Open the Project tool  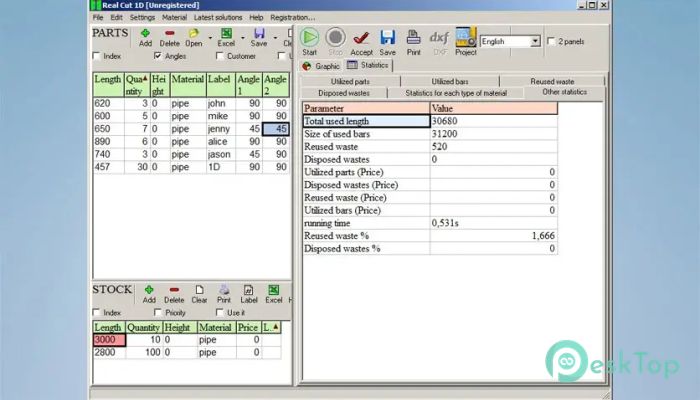466,42
